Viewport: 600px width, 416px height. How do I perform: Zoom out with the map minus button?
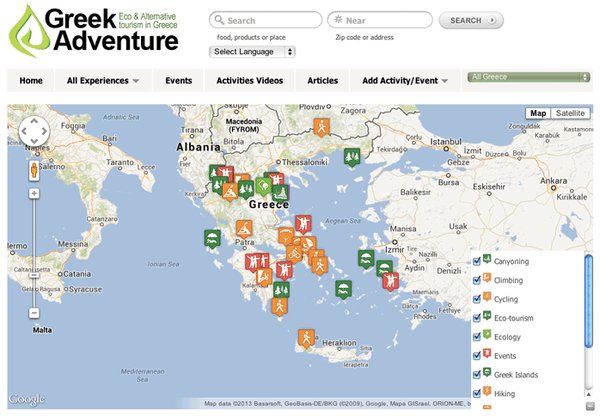[33, 313]
